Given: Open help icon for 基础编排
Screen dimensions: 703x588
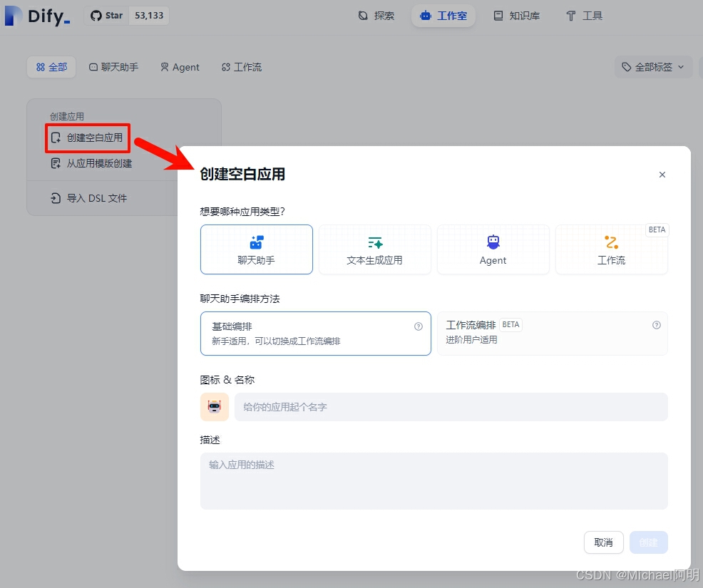Looking at the screenshot, I should click(419, 326).
